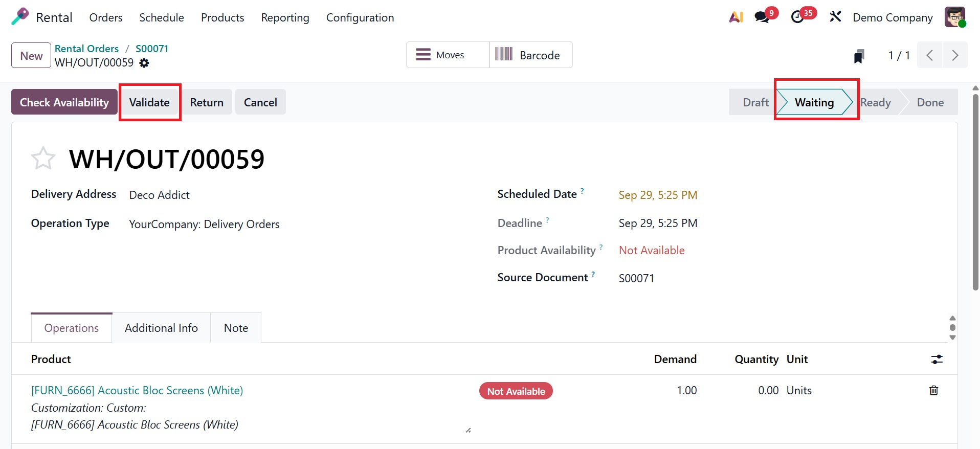Viewport: 980px width, 449px height.
Task: Open the Configuration menu
Action: [360, 17]
